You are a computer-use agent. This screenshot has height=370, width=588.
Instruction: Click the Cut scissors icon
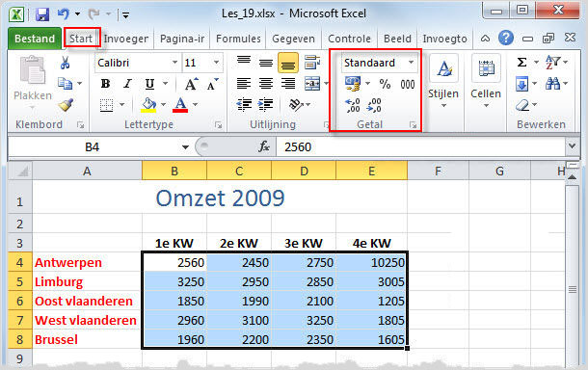[65, 63]
